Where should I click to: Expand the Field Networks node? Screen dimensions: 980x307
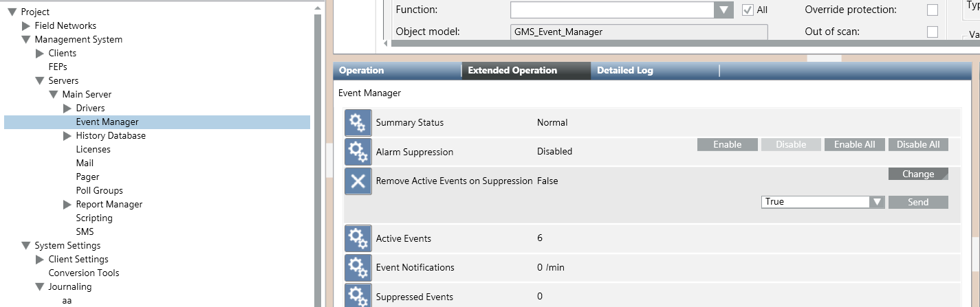(26, 26)
